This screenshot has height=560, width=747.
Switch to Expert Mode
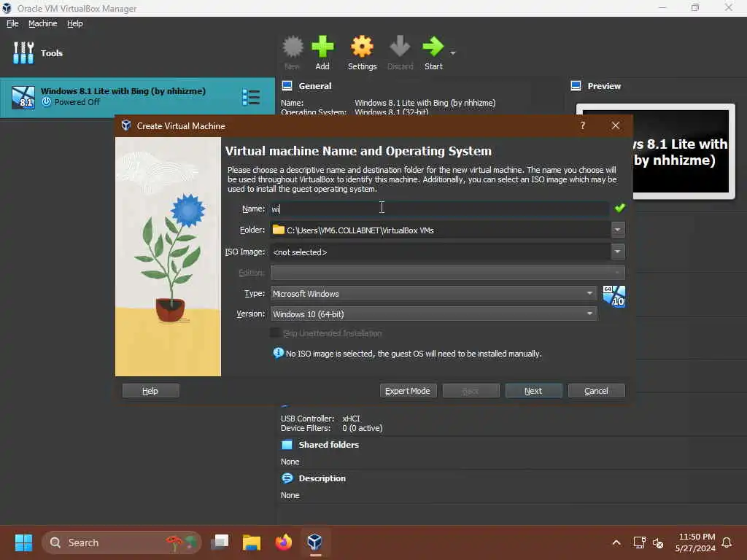click(x=408, y=391)
